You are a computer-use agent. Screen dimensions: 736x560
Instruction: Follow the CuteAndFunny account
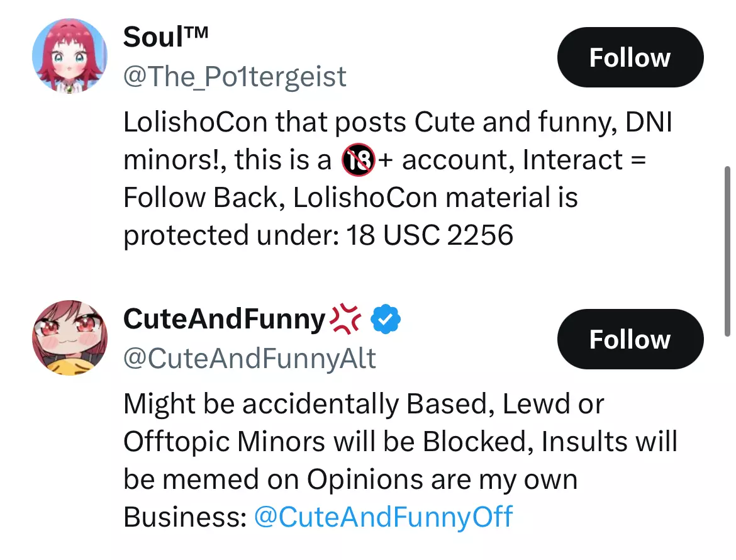pyautogui.click(x=630, y=339)
